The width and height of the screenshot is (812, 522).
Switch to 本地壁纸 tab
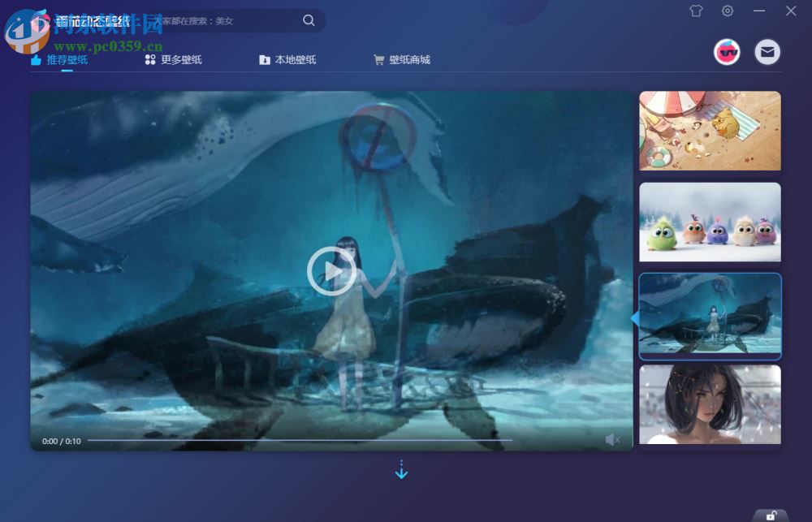click(x=287, y=60)
